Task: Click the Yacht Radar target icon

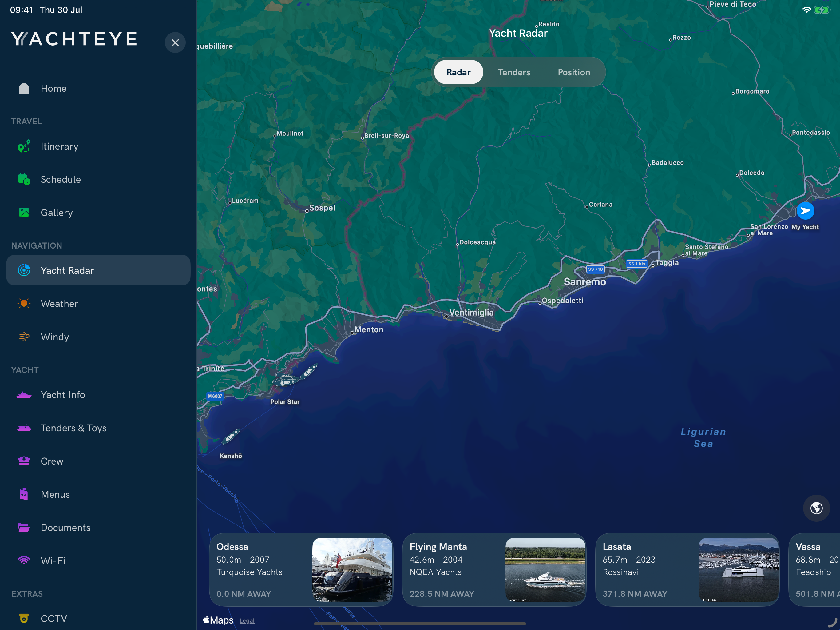Action: click(24, 270)
